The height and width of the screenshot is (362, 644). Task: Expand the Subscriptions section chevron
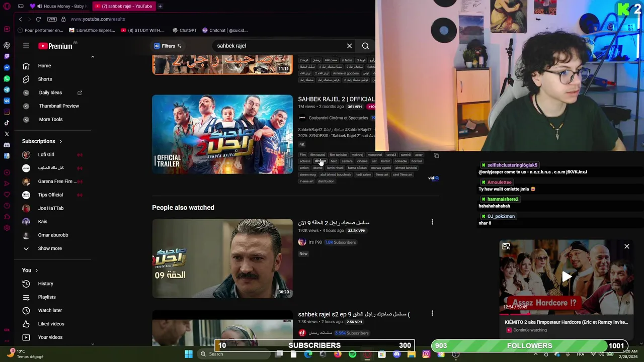(60, 141)
